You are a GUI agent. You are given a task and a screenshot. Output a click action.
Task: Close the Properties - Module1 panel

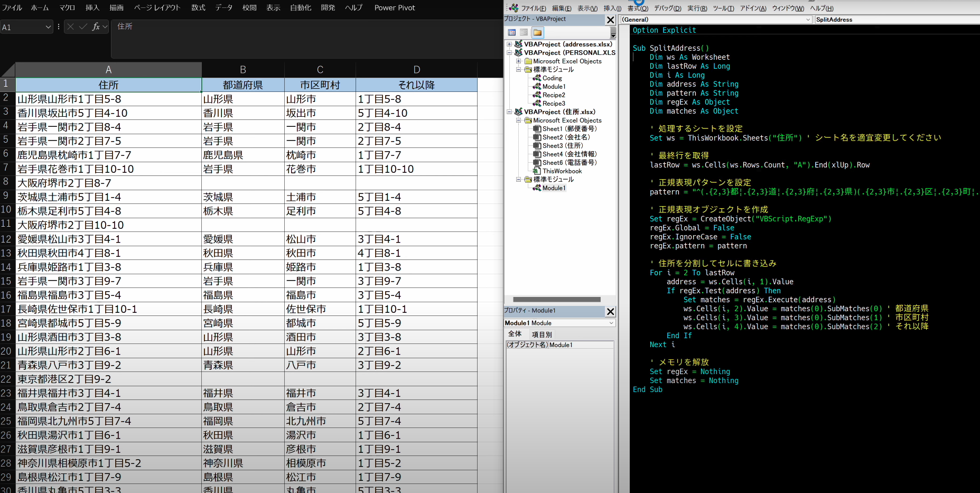[x=610, y=312]
